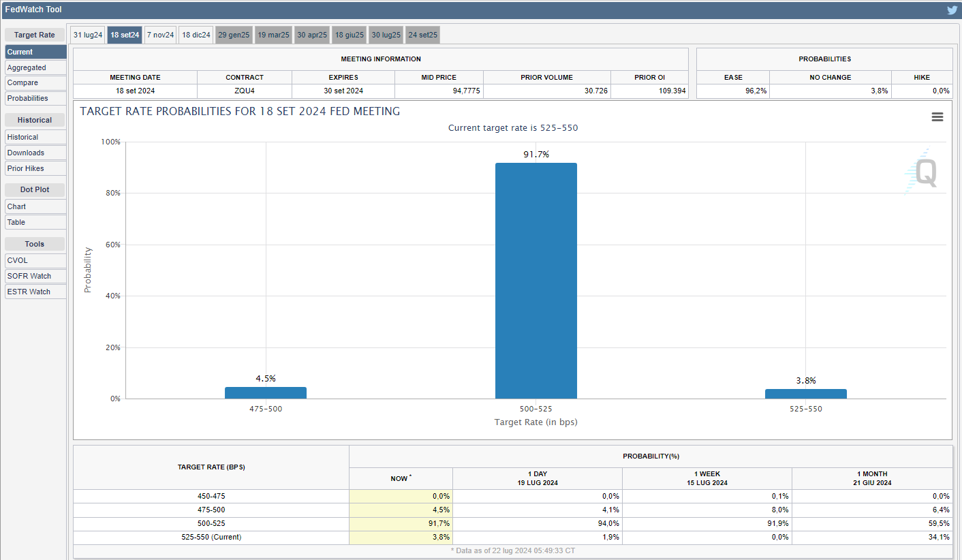
Task: Click the 475-500 probability bar
Action: pyautogui.click(x=265, y=393)
